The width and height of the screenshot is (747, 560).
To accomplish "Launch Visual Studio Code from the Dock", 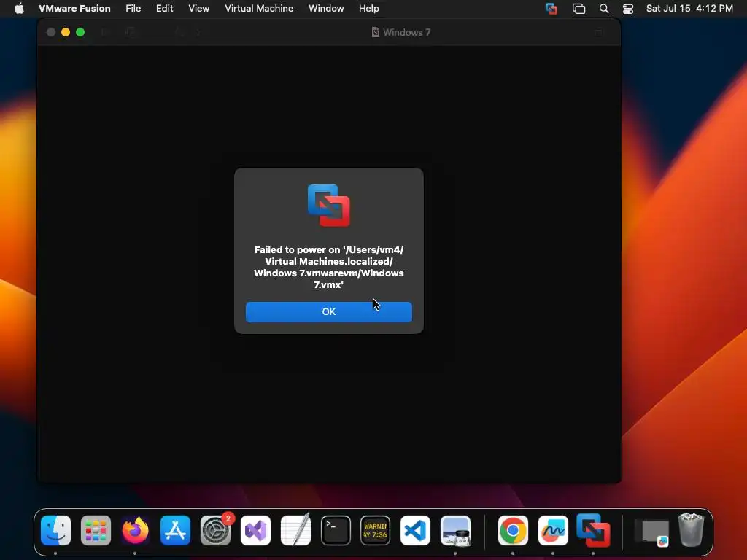I will (415, 531).
